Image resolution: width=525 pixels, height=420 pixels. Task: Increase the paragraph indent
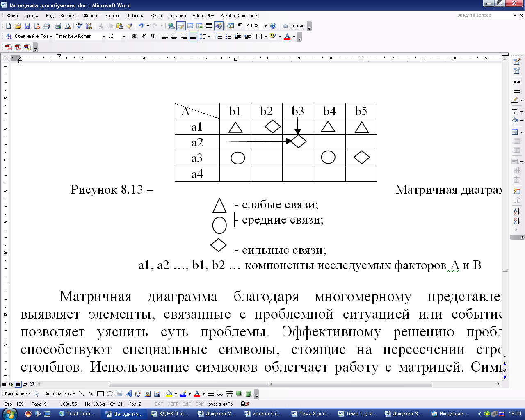247,37
